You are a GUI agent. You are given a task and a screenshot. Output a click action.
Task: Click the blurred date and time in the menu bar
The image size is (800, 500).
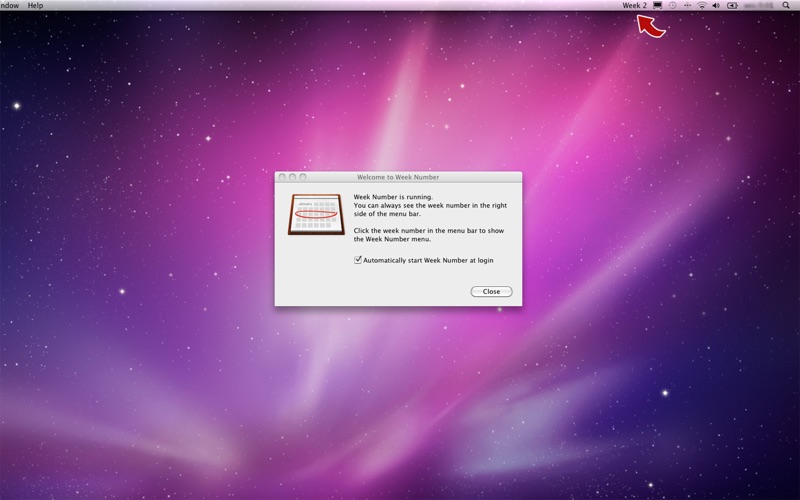[x=758, y=5]
